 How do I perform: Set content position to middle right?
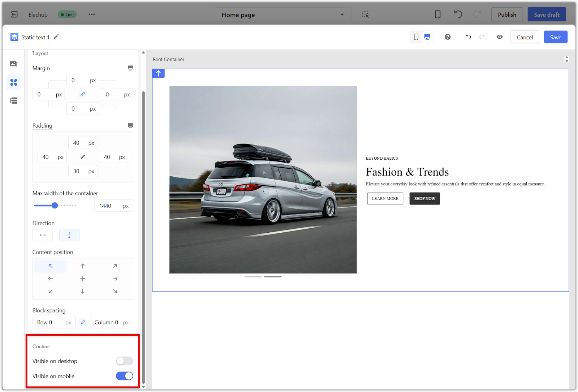[x=115, y=279]
